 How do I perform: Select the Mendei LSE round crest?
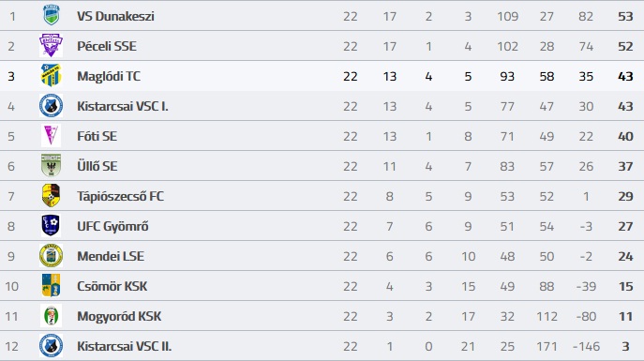51,255
